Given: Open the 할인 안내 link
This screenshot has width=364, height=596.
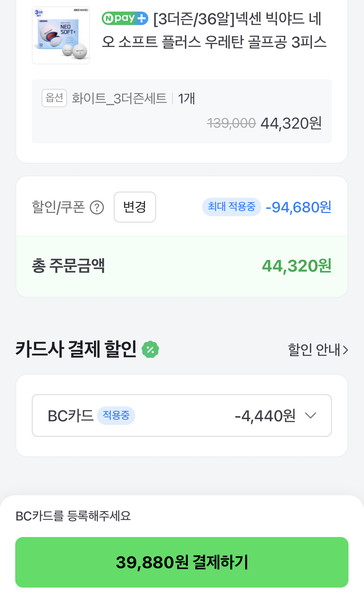Looking at the screenshot, I should (314, 350).
